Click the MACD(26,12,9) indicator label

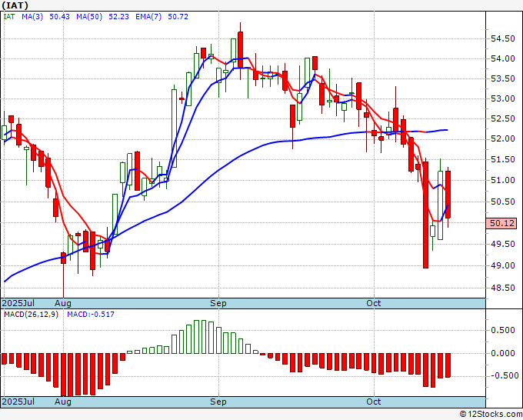(31, 315)
